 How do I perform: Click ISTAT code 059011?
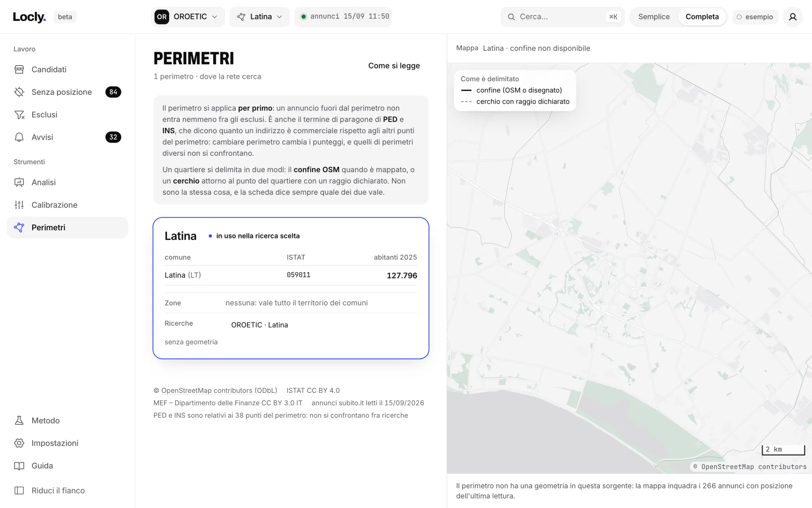point(299,275)
